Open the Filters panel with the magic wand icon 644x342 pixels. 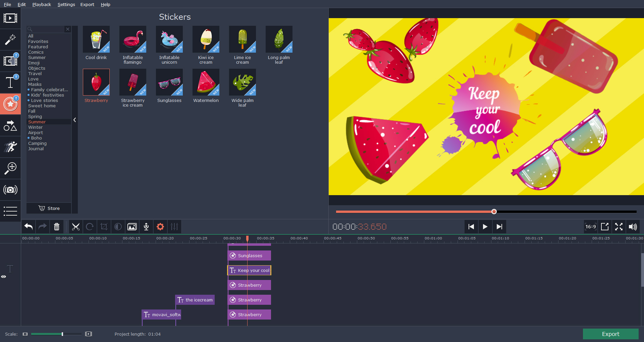point(10,40)
